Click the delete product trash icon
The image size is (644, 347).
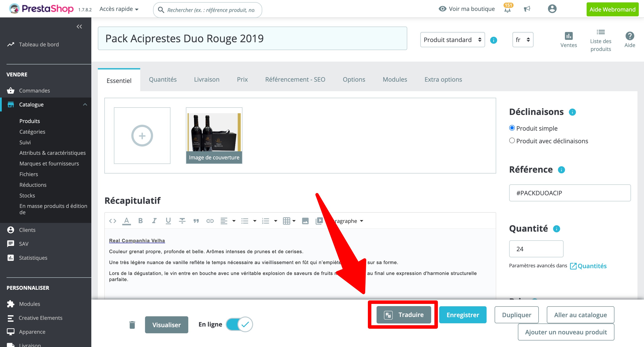(132, 325)
